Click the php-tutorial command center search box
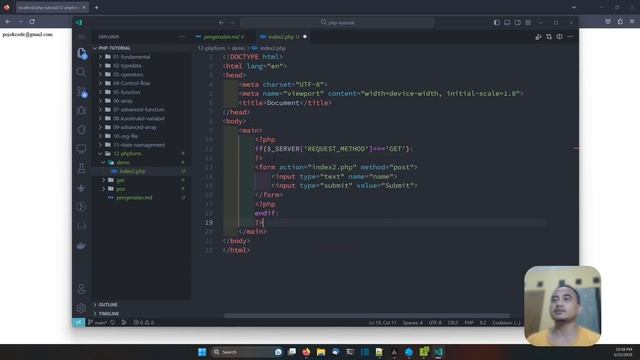640x360 pixels. 337,22
